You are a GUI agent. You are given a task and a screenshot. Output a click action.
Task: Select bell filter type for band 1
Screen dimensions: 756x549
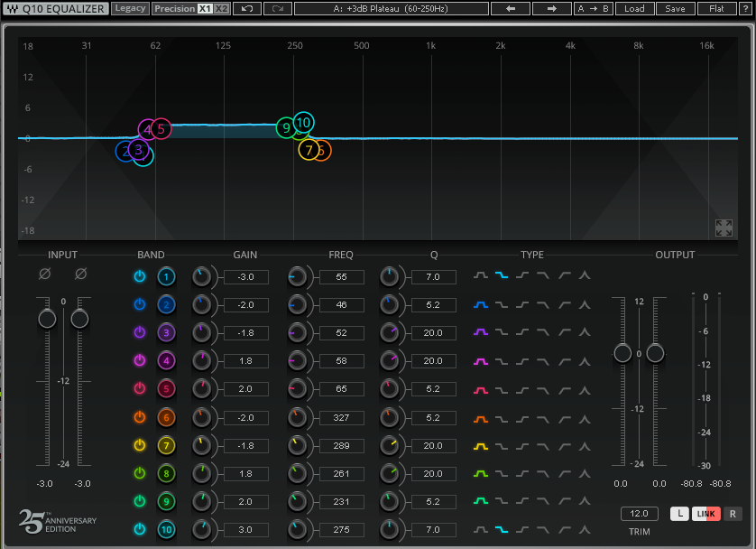(x=480, y=275)
